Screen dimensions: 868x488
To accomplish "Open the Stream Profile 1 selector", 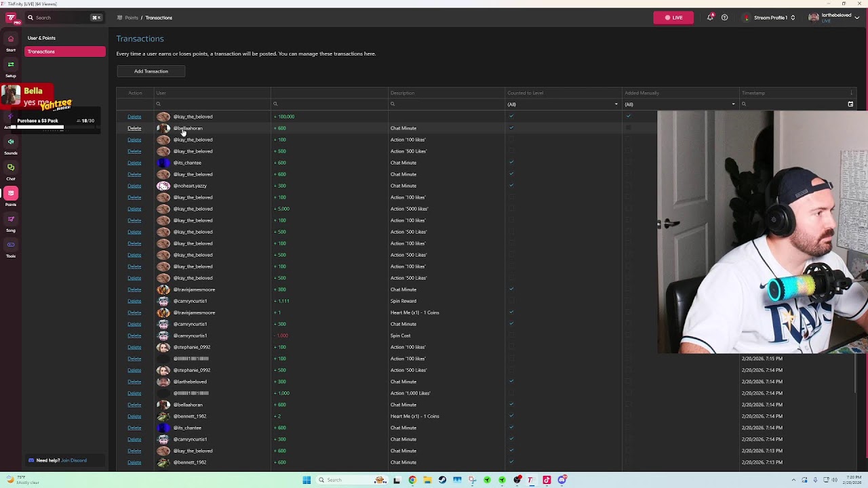I will pyautogui.click(x=769, y=18).
